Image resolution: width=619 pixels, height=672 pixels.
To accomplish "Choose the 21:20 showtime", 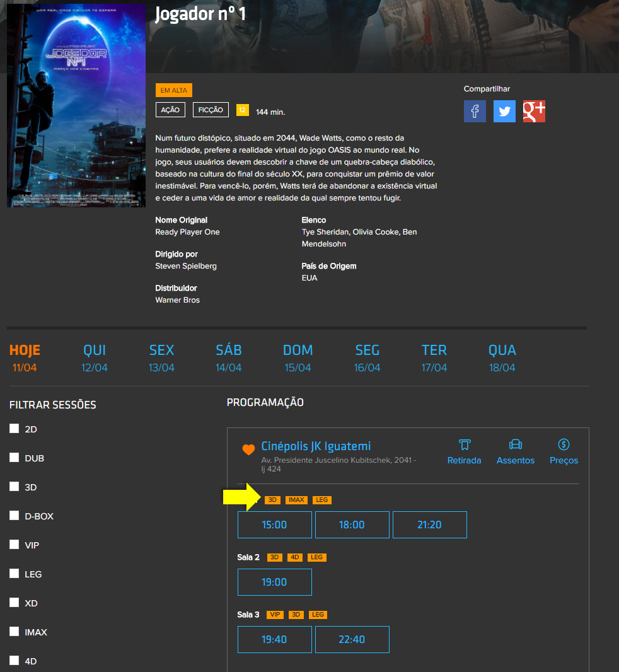I will [430, 524].
